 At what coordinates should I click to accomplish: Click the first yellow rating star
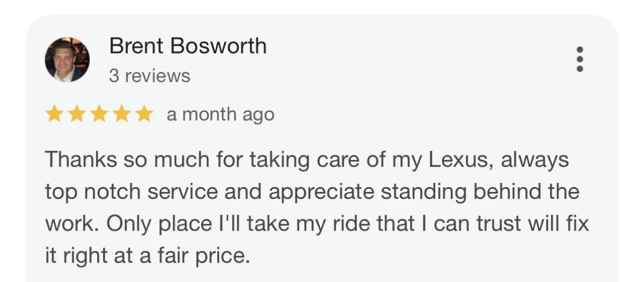coord(54,114)
